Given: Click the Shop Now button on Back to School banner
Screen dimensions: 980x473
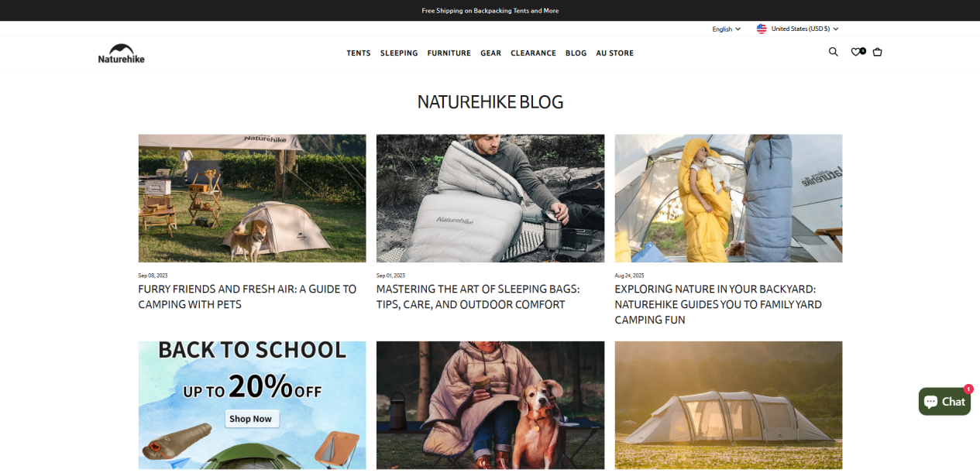Looking at the screenshot, I should click(x=252, y=419).
